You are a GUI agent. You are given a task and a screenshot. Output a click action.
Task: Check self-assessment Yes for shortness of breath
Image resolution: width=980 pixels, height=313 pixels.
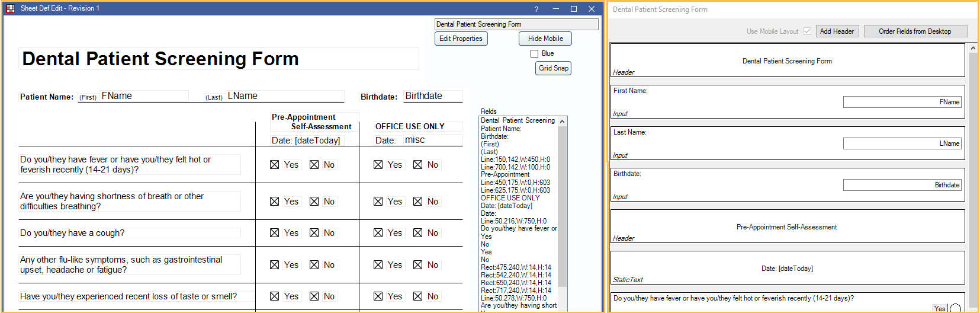click(274, 202)
